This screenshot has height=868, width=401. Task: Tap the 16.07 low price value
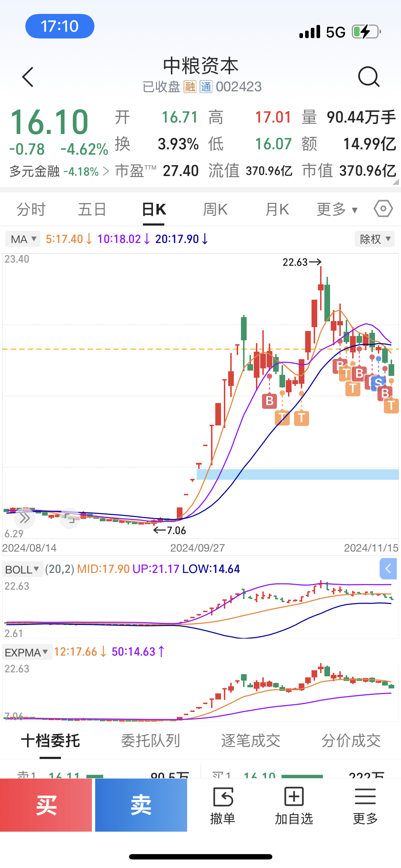tap(273, 144)
